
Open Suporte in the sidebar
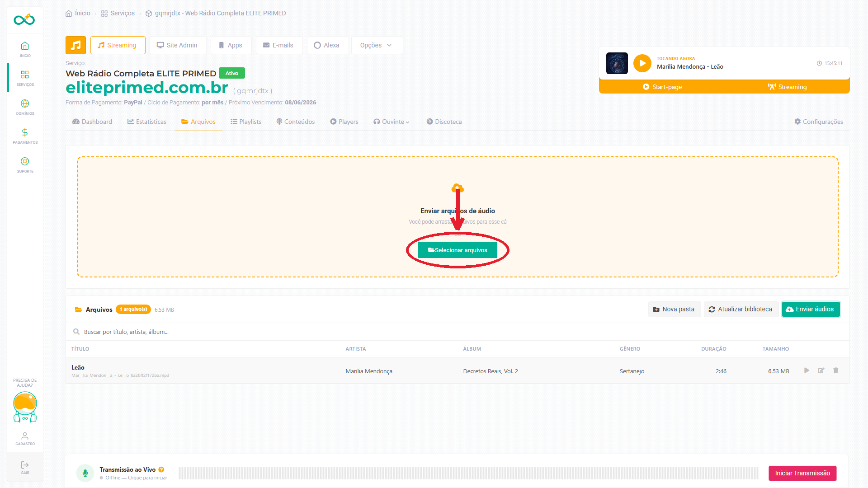pyautogui.click(x=25, y=164)
